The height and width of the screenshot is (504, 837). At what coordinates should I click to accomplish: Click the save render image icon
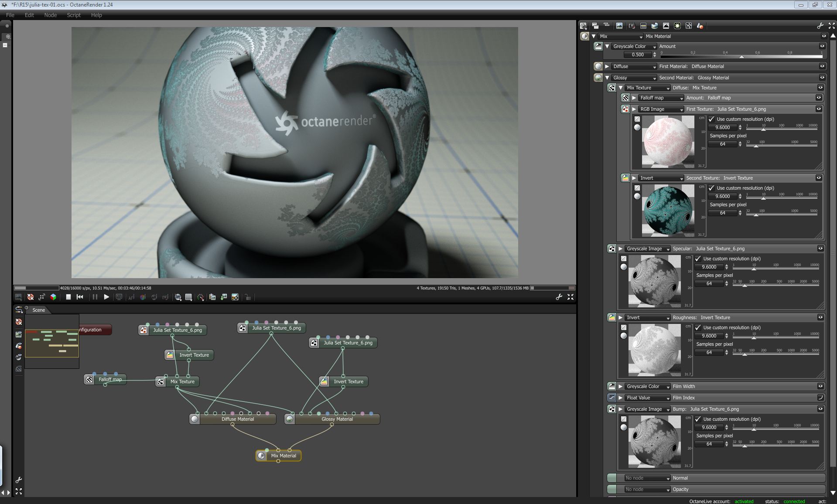click(x=224, y=297)
